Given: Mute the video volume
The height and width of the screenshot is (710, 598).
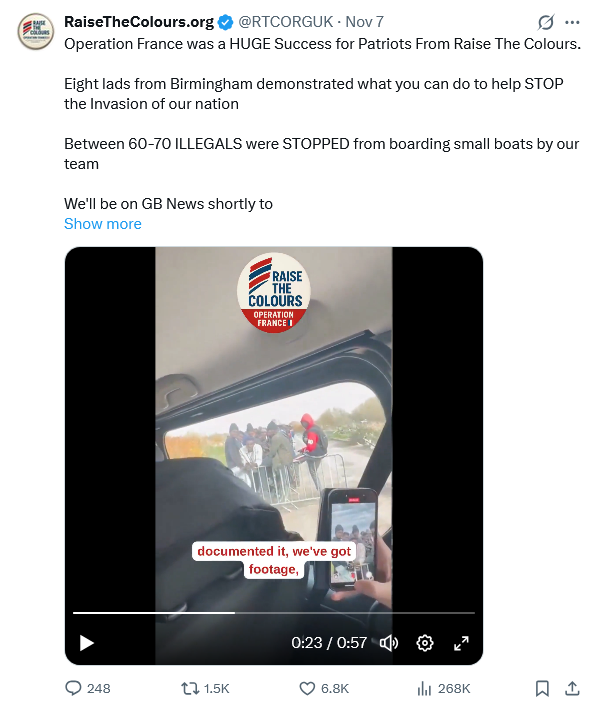Looking at the screenshot, I should click(x=388, y=643).
